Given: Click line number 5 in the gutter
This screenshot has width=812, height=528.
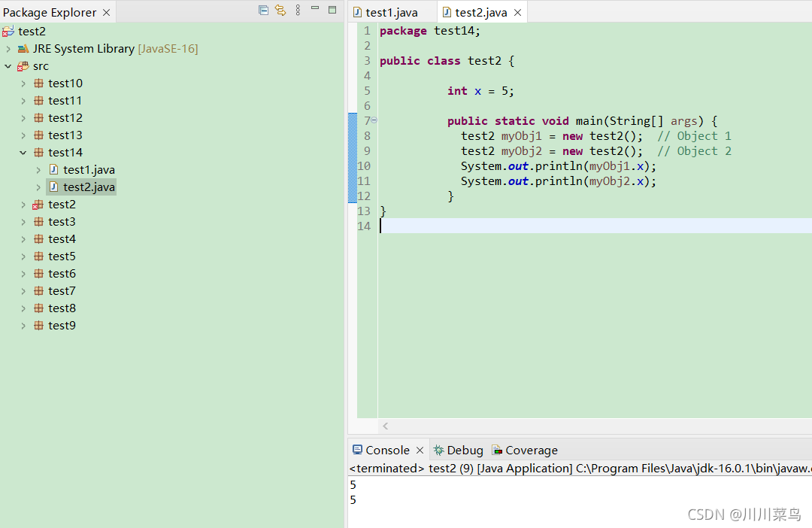Looking at the screenshot, I should pos(367,91).
